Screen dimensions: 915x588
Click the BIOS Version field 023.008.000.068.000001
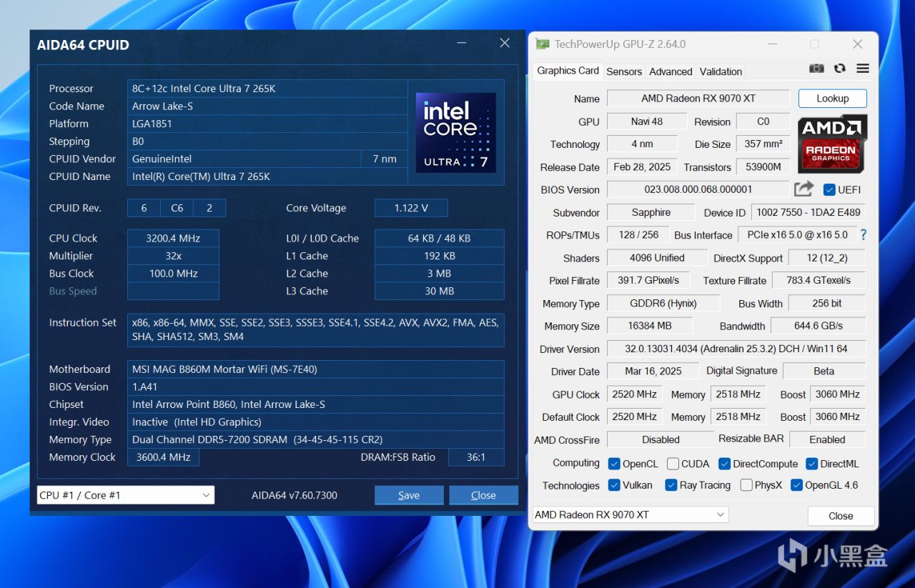[698, 189]
